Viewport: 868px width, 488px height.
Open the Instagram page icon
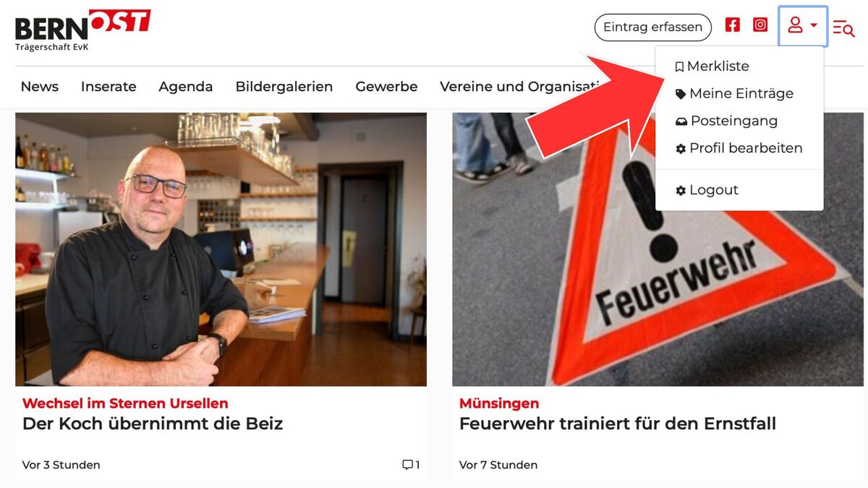(760, 25)
